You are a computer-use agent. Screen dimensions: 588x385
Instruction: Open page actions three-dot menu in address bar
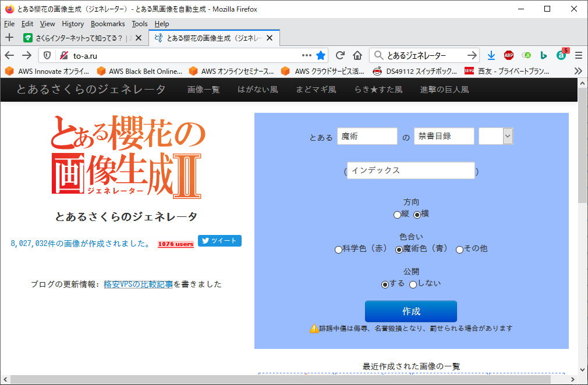point(306,55)
